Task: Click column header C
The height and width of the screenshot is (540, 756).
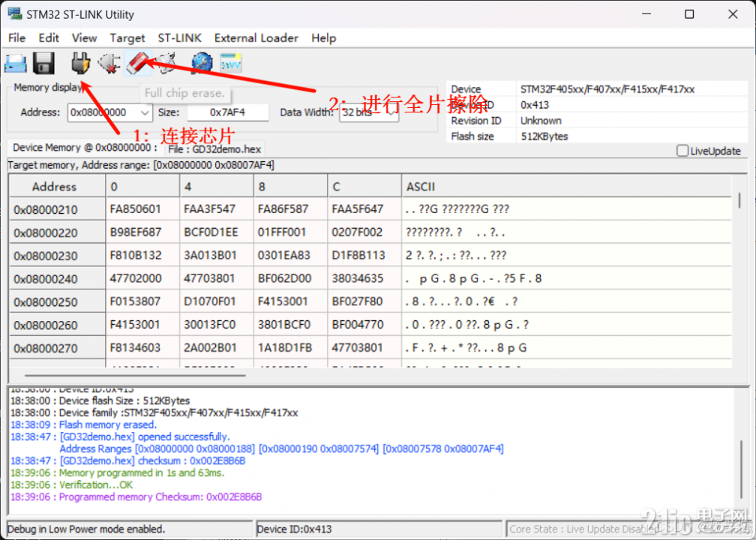Action: [x=364, y=187]
